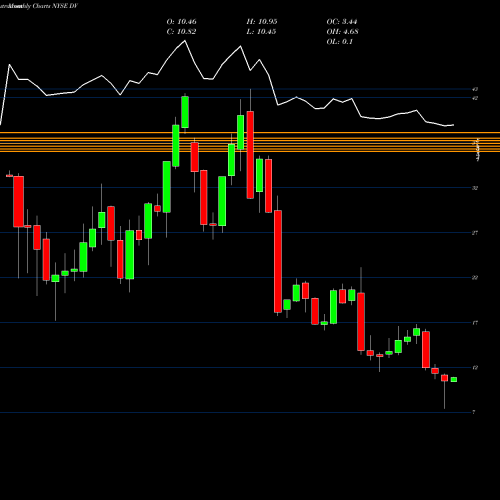Click the 'OH: 4.68' reading
The height and width of the screenshot is (500, 500).
point(342,32)
